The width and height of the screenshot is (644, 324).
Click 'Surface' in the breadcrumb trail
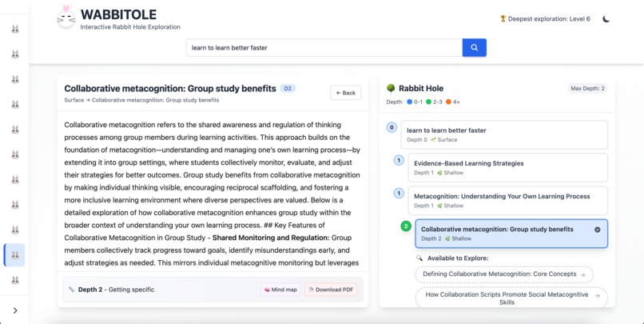click(74, 100)
